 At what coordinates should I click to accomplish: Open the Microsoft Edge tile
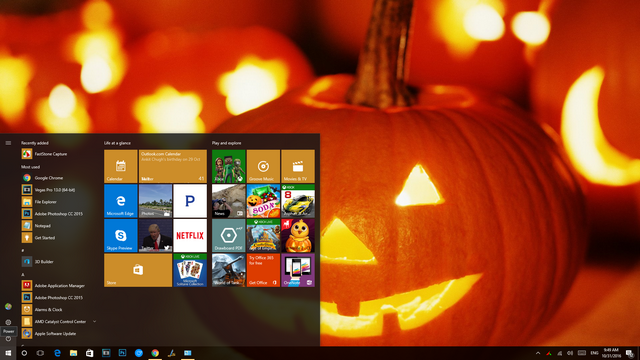tap(121, 201)
